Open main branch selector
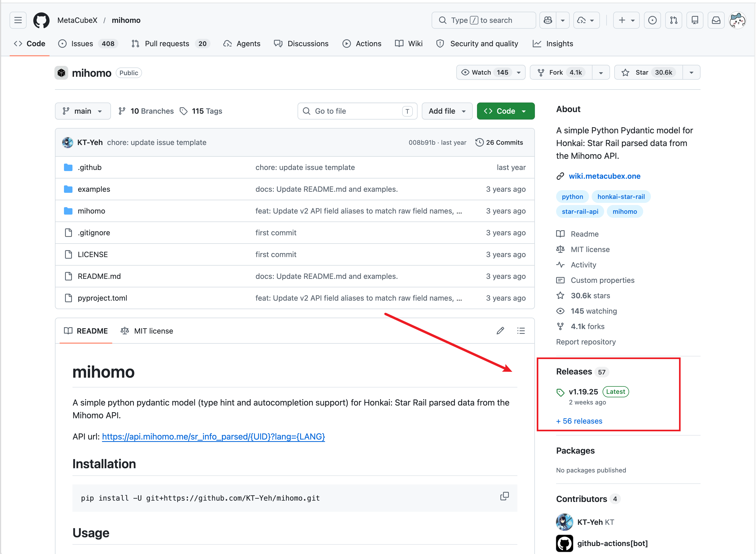756x554 pixels. [83, 111]
